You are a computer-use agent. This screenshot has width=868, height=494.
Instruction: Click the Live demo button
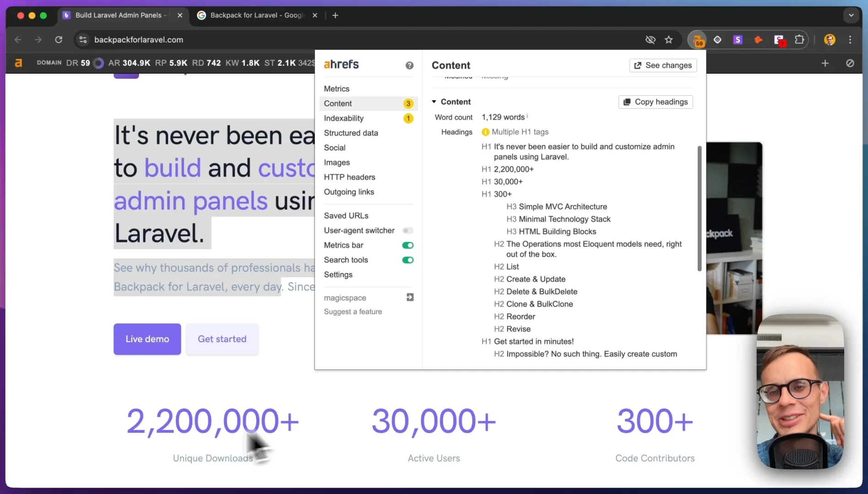[147, 339]
